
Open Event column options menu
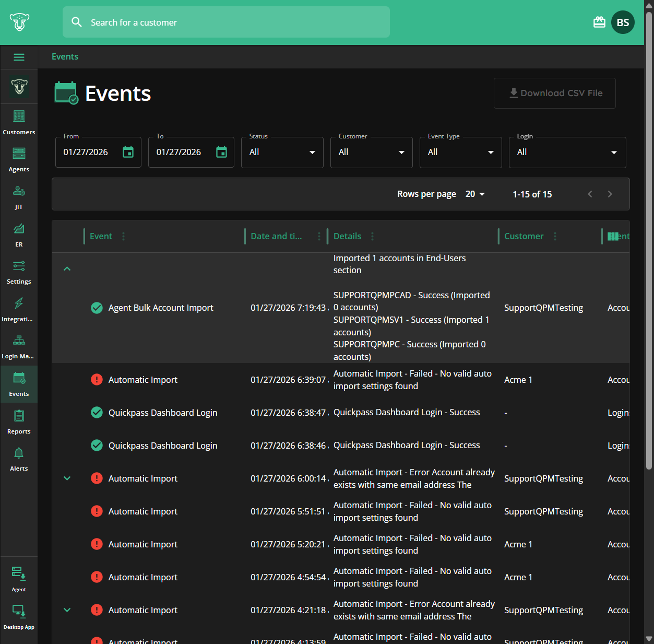(x=124, y=236)
